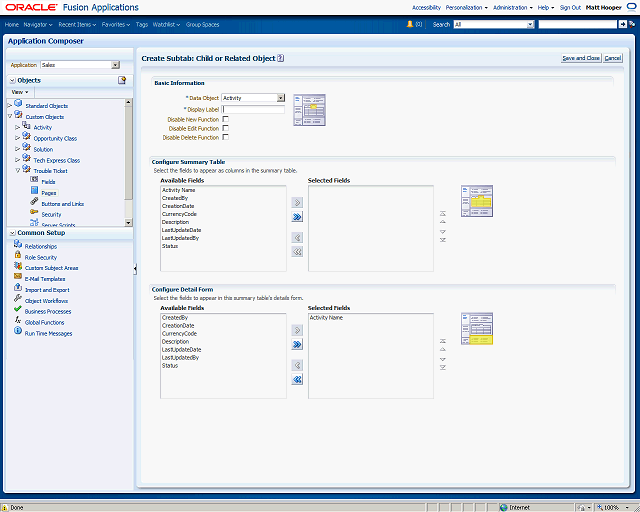Move Summary Table field up one

443,222
